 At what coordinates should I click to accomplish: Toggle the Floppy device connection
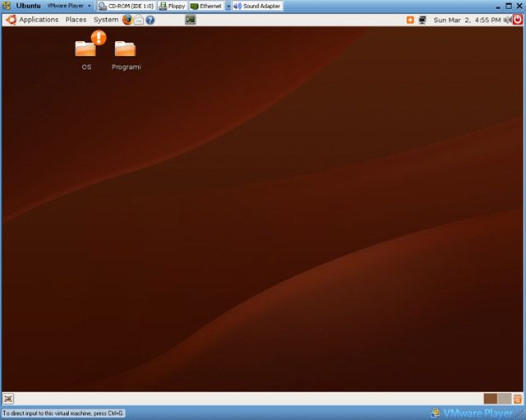click(172, 6)
